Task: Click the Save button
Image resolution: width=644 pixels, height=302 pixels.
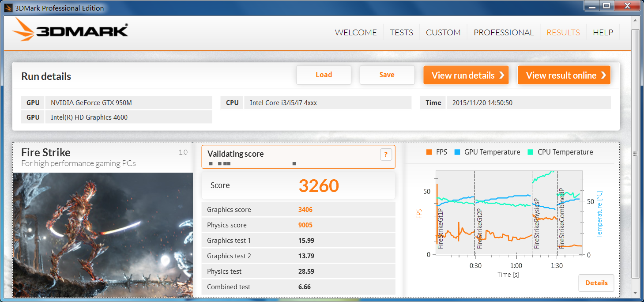Action: 387,75
